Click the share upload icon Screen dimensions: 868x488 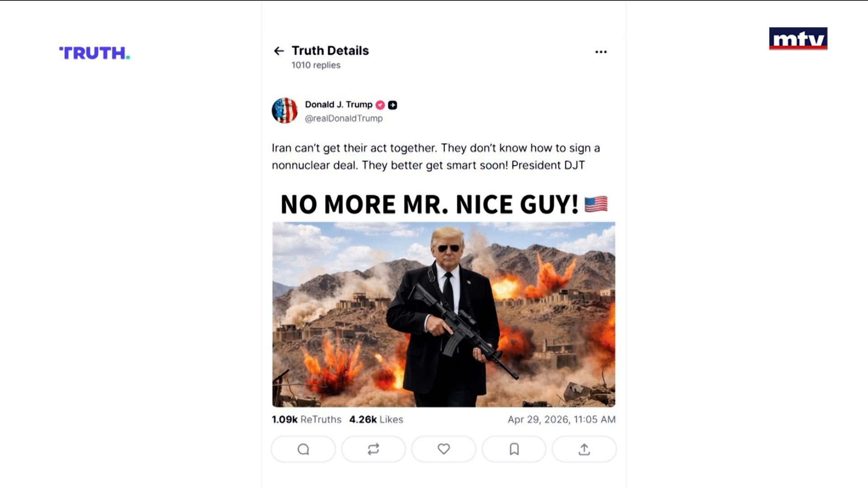click(x=584, y=449)
